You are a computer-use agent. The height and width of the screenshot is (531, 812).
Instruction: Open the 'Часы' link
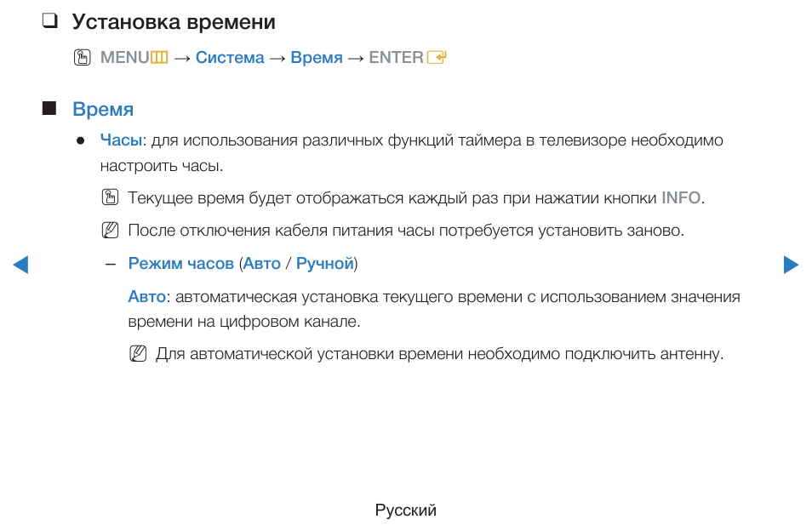[x=121, y=140]
